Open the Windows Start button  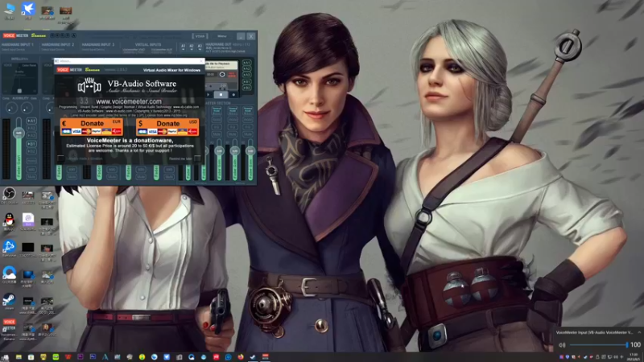point(6,357)
